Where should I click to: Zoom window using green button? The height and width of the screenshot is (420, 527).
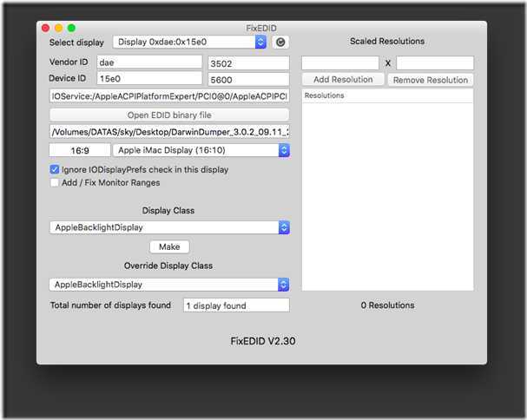(71, 28)
